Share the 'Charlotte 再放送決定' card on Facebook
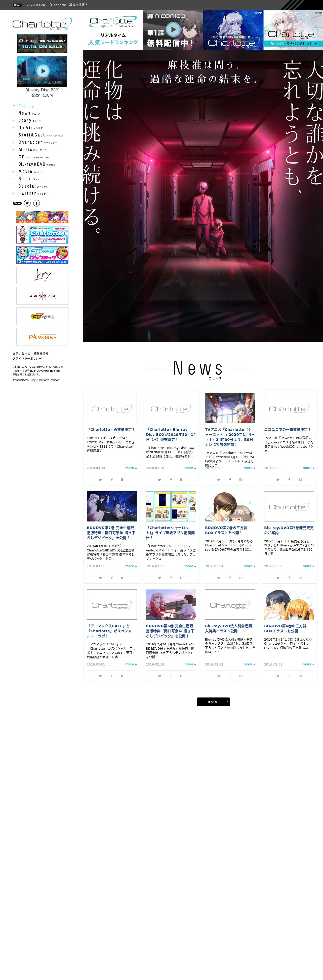 (112, 480)
